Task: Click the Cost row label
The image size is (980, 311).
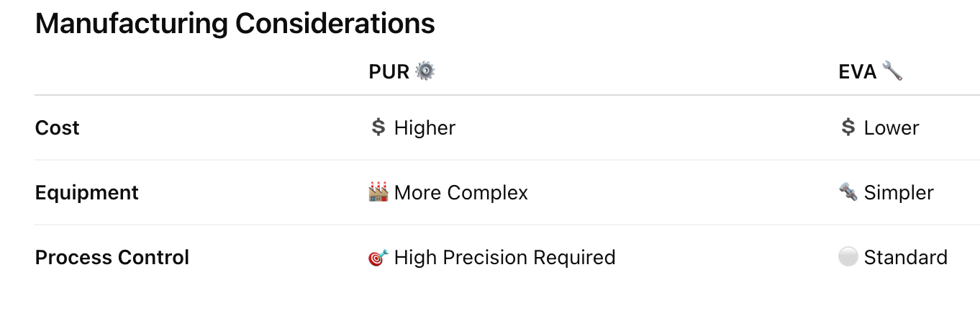Action: pos(58,128)
